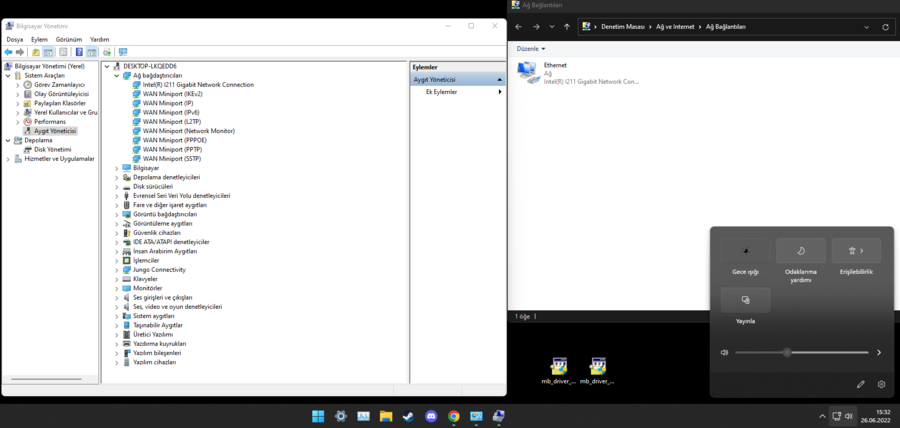Toggle the Yayınla cast button
900x428 pixels.
pos(745,300)
